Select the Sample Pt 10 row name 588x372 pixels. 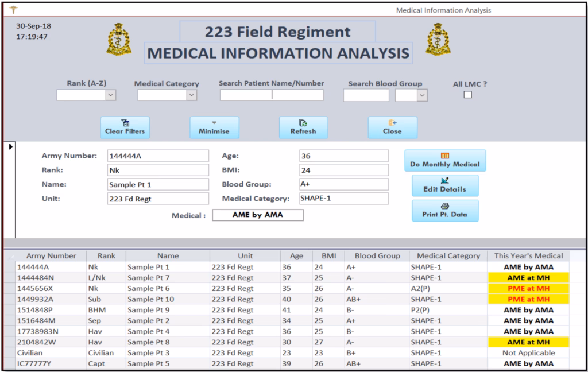pyautogui.click(x=150, y=299)
